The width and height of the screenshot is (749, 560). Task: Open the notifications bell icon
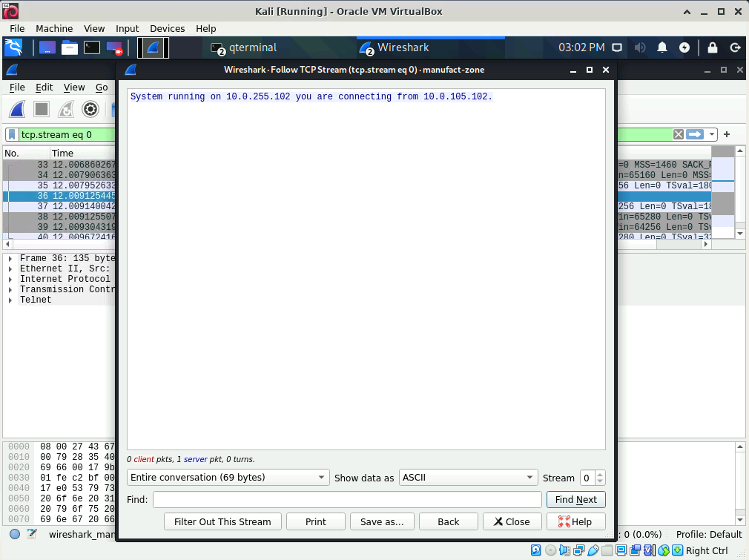click(x=662, y=47)
